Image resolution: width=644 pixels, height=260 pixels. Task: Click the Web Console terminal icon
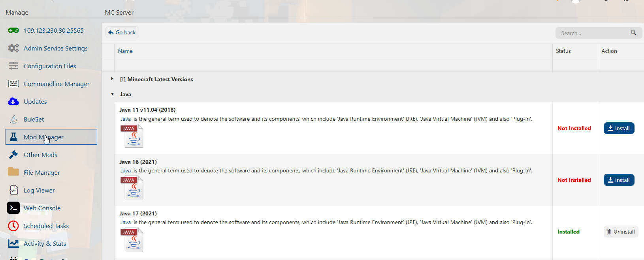click(13, 208)
